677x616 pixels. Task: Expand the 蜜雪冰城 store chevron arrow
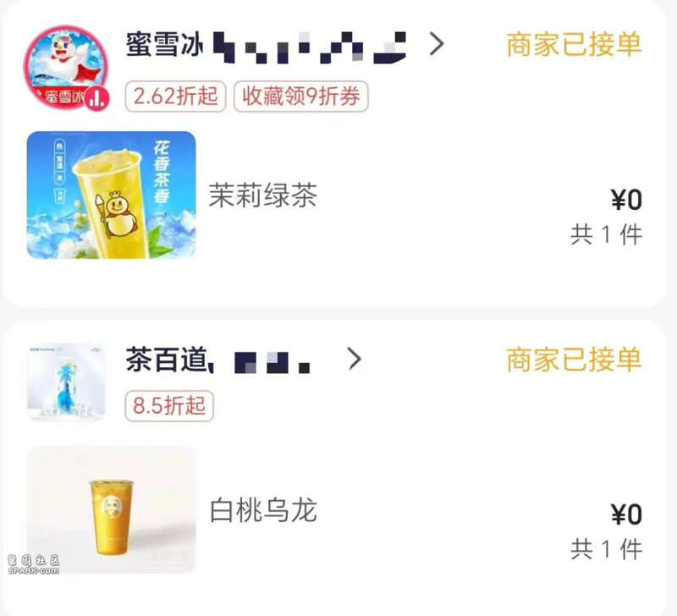tap(437, 44)
